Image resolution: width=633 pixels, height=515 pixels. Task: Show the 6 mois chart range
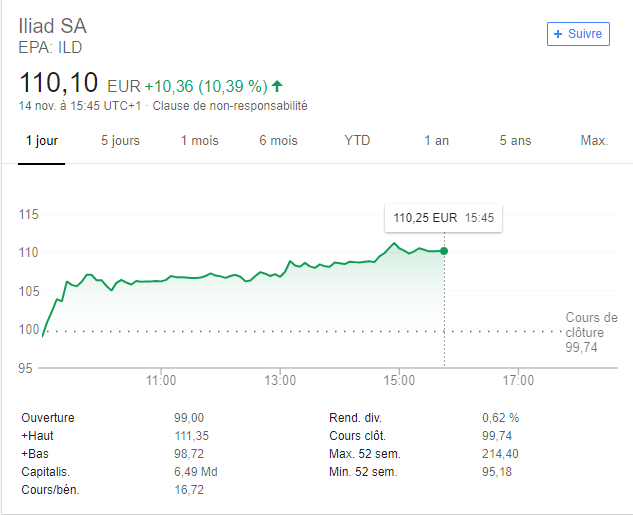point(278,141)
